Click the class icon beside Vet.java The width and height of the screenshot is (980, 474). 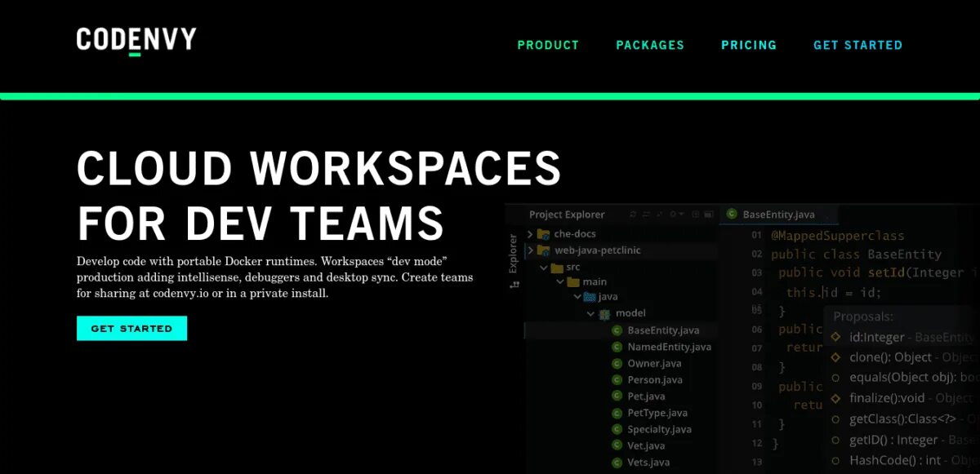[x=618, y=445]
